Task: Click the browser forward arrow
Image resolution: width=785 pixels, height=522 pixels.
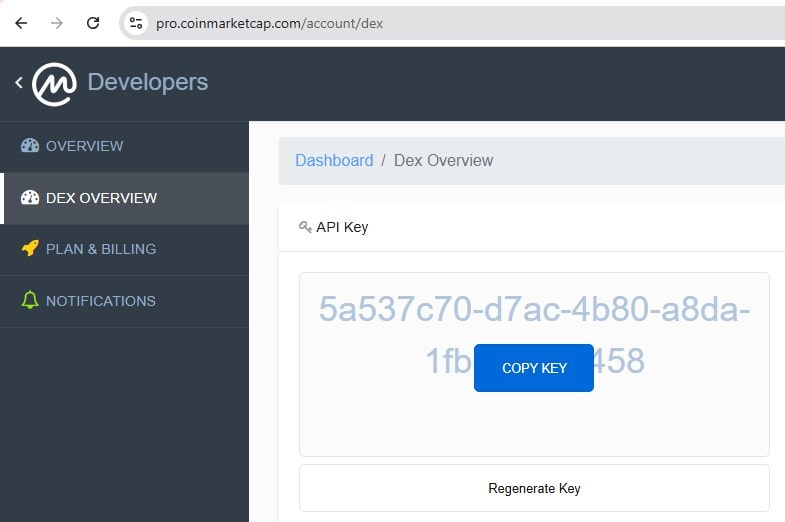Action: (57, 23)
